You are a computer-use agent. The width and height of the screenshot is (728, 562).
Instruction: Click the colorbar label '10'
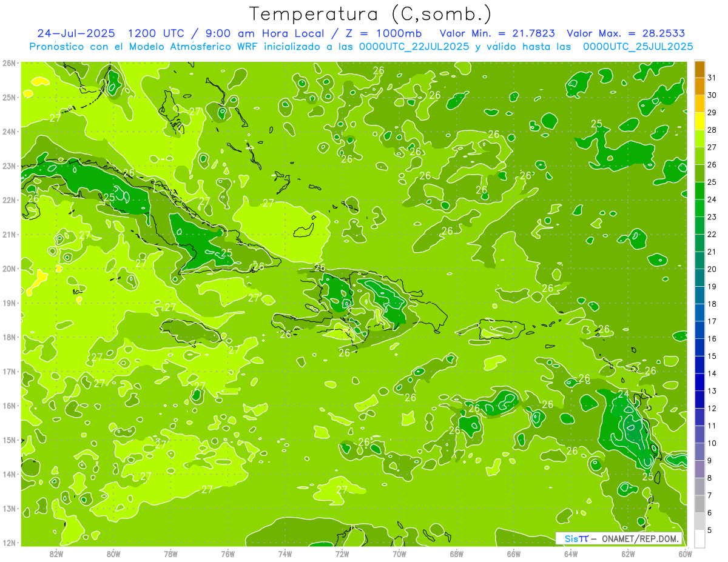712,443
